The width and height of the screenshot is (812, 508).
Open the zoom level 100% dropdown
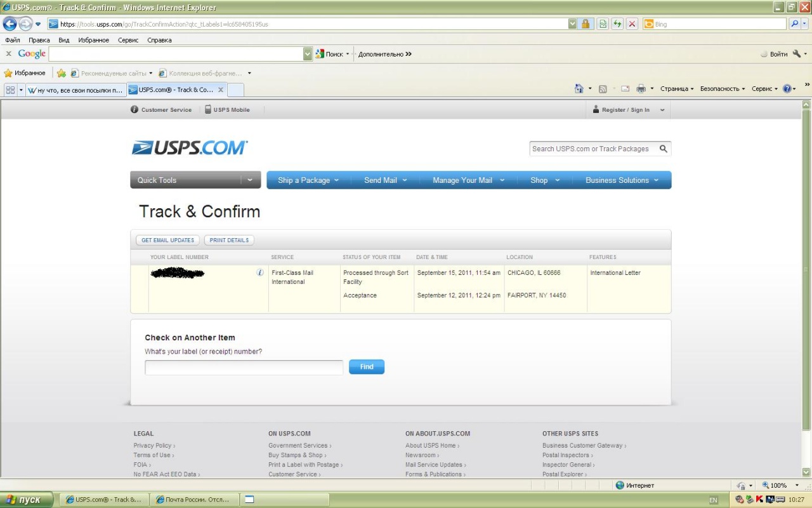tap(797, 485)
